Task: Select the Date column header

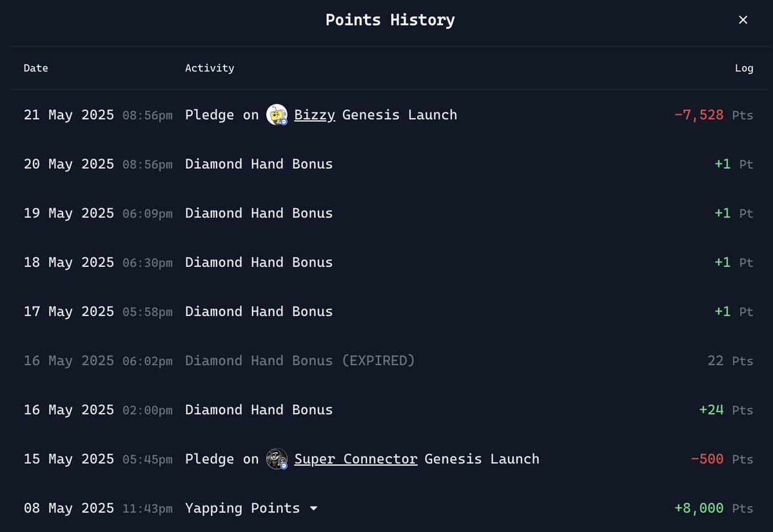Action: 36,68
